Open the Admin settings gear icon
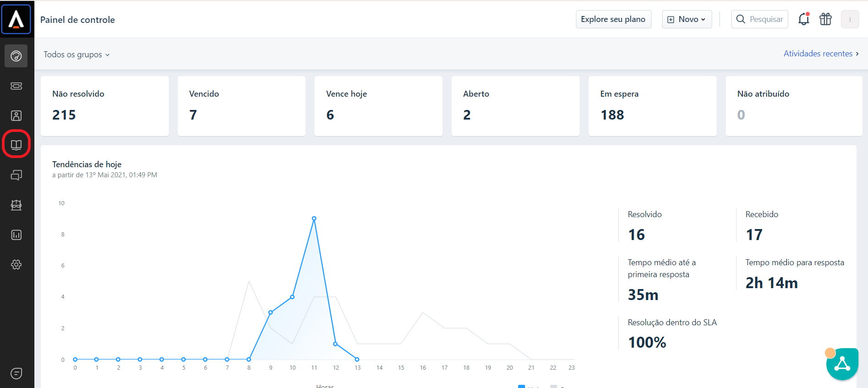Image resolution: width=868 pixels, height=388 pixels. (x=16, y=265)
